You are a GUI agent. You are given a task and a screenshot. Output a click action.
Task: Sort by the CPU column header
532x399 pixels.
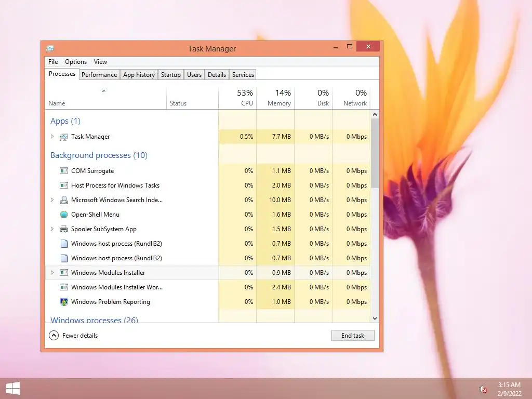coord(237,98)
